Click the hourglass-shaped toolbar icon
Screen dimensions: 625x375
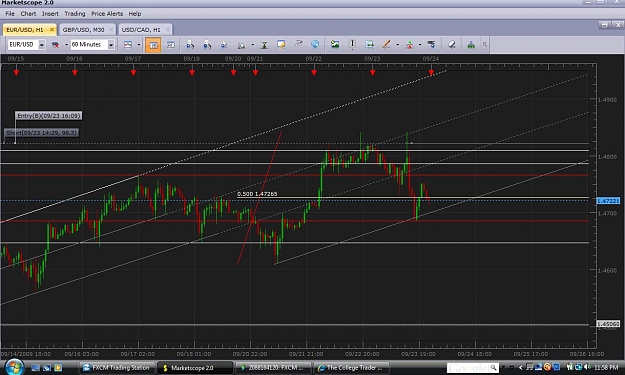pos(264,45)
